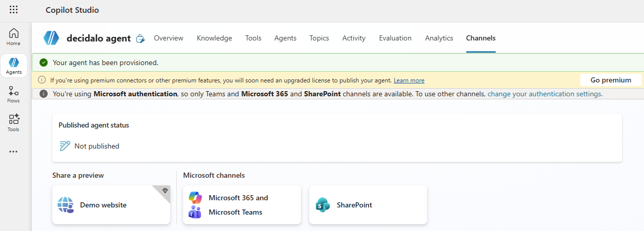Select Microsoft 365 and Microsoft Teams channel
644x231 pixels.
click(x=242, y=205)
